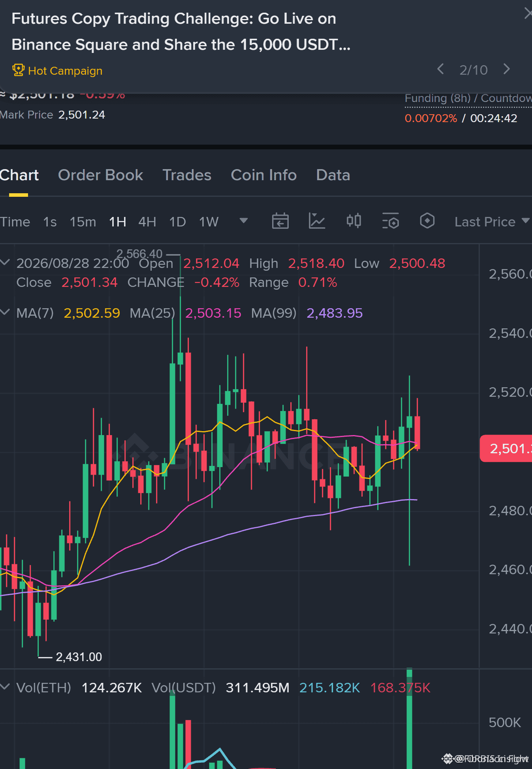Viewport: 532px width, 769px height.
Task: Click the MA(99) 2,483.95 value
Action: point(335,313)
